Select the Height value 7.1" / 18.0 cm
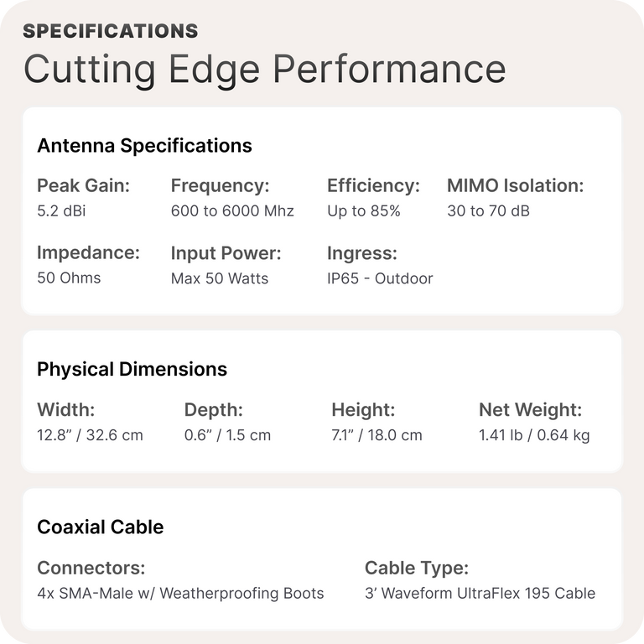 377,435
